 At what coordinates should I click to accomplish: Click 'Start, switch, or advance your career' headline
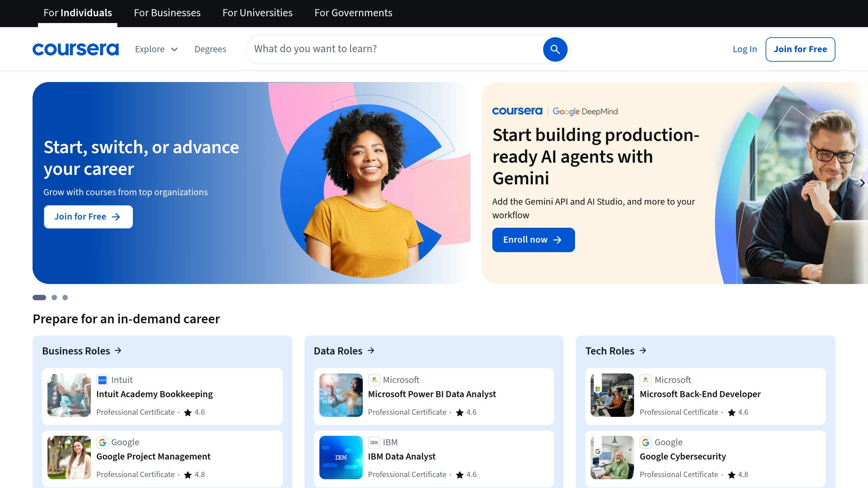click(x=141, y=158)
